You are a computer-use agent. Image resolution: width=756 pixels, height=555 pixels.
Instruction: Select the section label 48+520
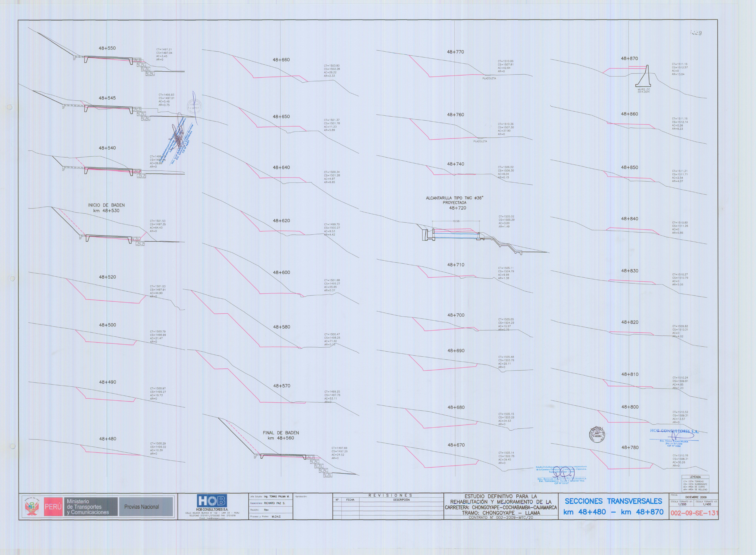pyautogui.click(x=107, y=277)
